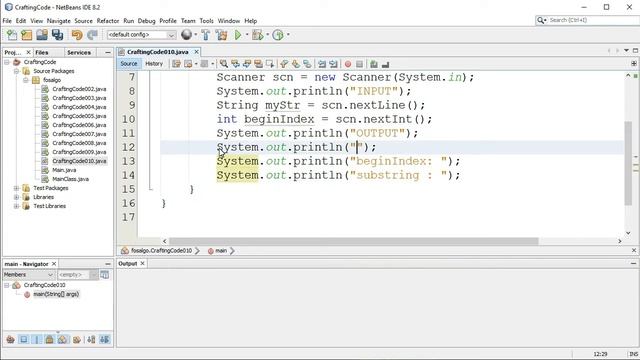Switch to the Services tab

pyautogui.click(x=79, y=53)
